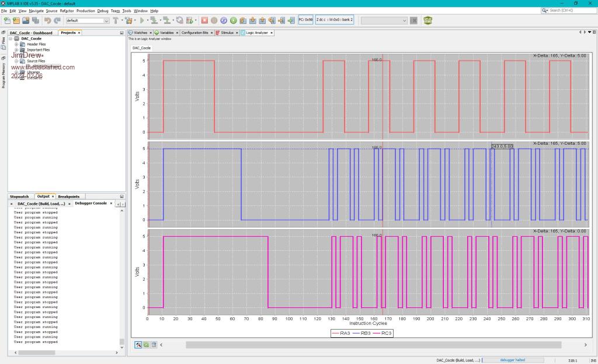This screenshot has width=598, height=364.
Task: Click the logic analyzer horizontal scrollbar
Action: click(x=374, y=345)
